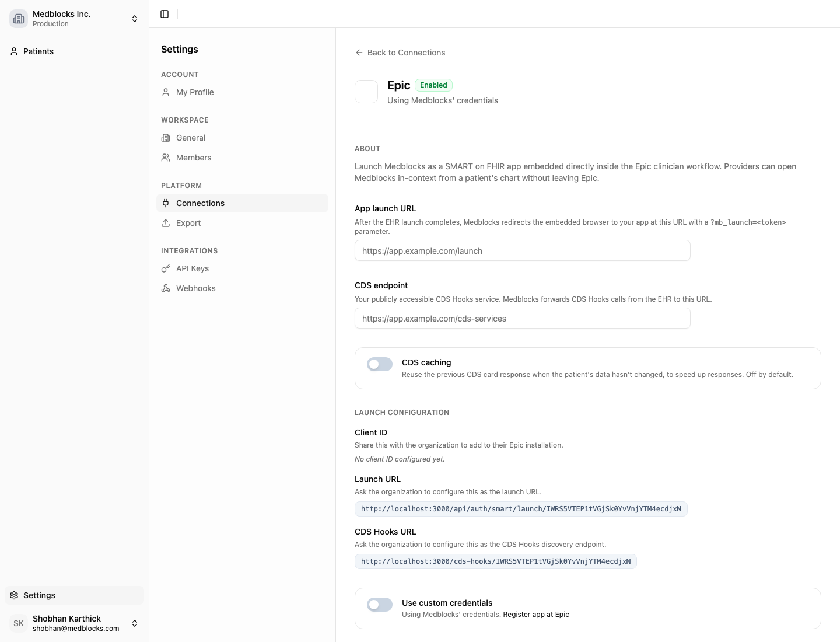Screen dimensions: 840x642
Task: Click the Settings gear icon
Action: click(14, 595)
